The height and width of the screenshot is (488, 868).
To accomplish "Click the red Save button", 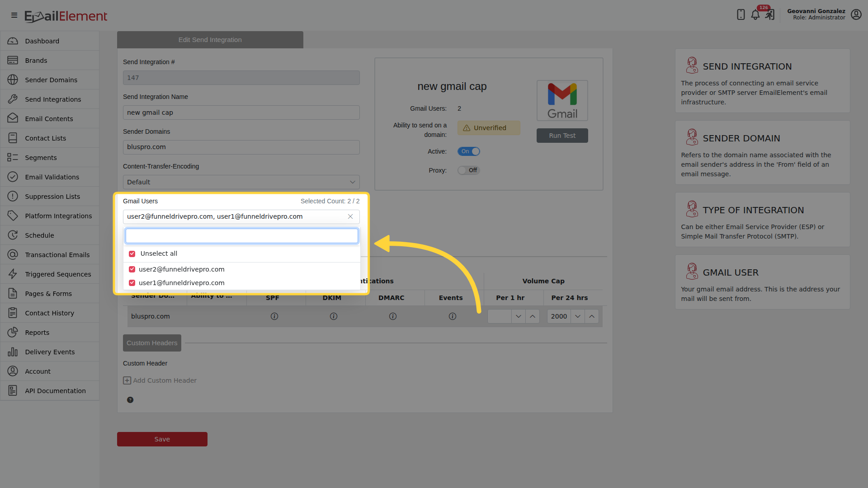I will [x=162, y=439].
